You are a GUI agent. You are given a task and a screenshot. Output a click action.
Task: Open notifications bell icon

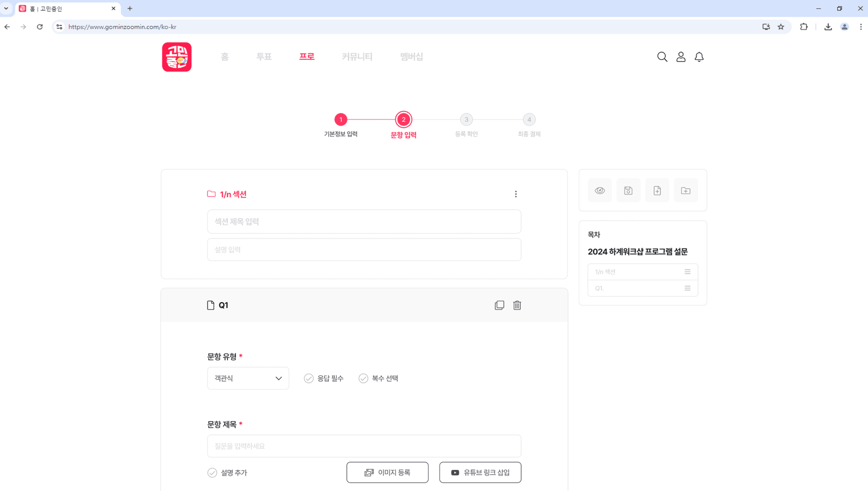click(699, 57)
